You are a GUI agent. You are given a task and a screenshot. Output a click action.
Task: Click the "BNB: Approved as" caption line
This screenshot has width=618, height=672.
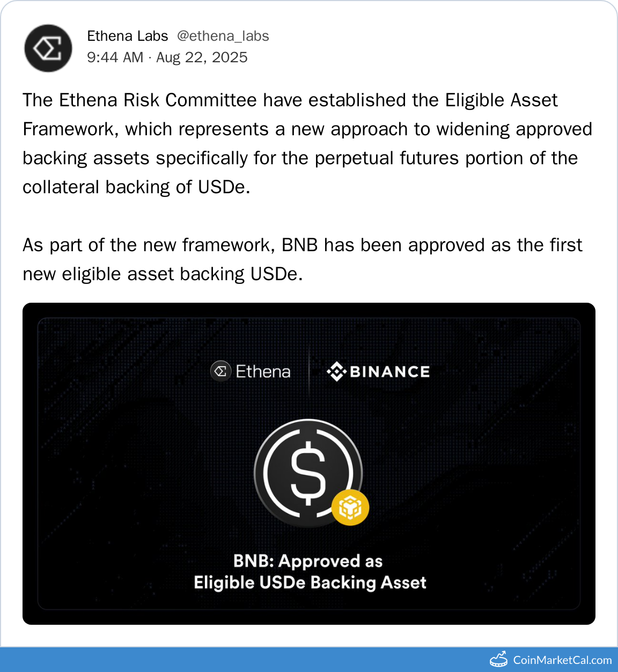(308, 561)
